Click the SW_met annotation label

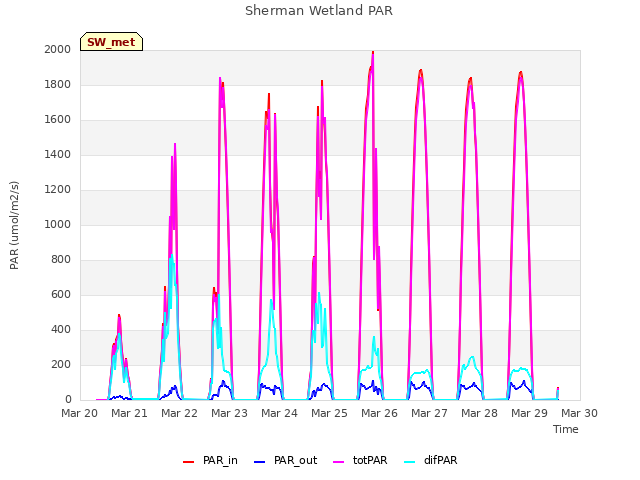click(x=111, y=42)
